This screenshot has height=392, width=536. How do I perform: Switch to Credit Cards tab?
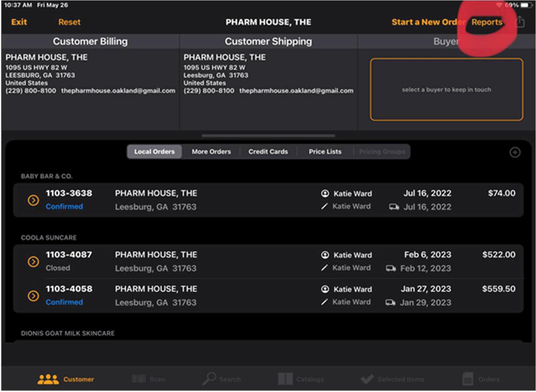click(x=268, y=152)
